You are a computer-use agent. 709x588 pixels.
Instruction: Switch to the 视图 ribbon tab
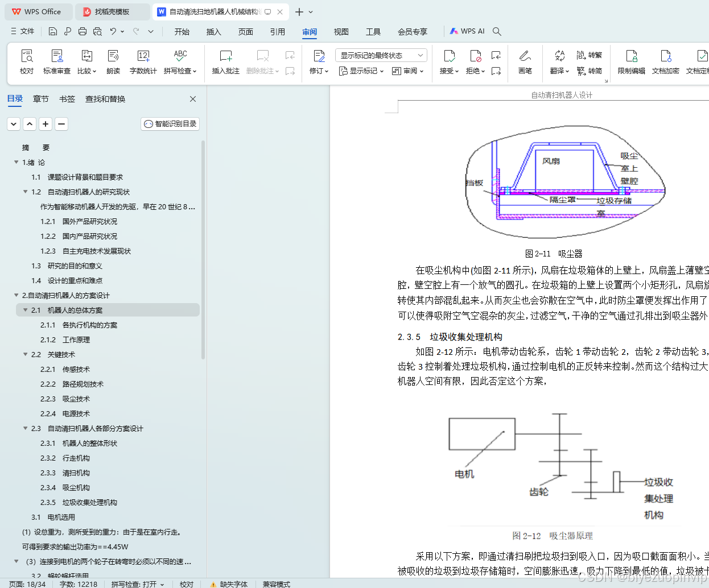(341, 32)
